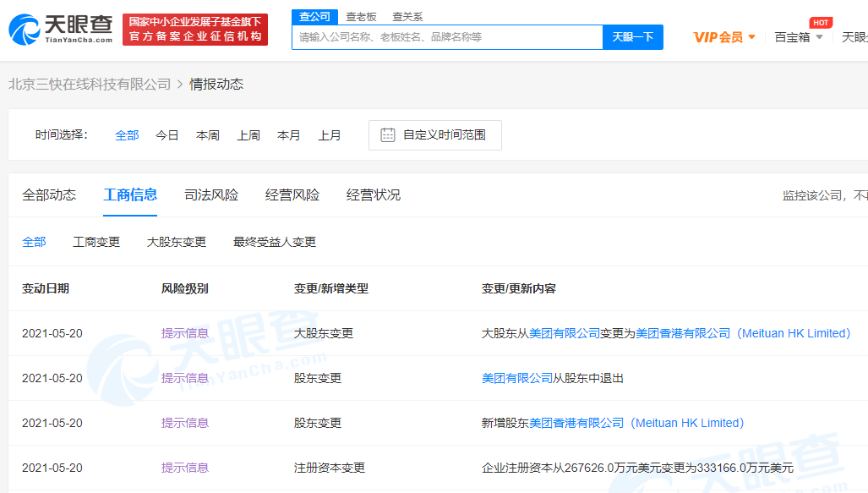Click the TianYanCha logo
Screen dimensions: 868x493
click(x=61, y=30)
